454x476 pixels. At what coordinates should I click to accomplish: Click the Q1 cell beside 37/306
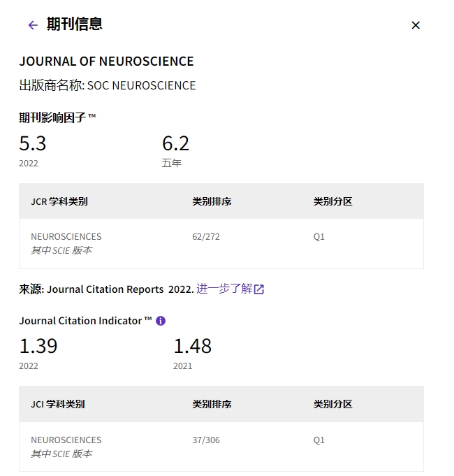coord(318,440)
